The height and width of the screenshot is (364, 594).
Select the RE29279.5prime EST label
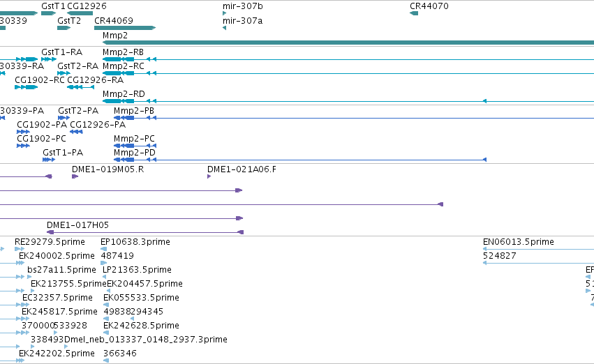[x=50, y=242]
